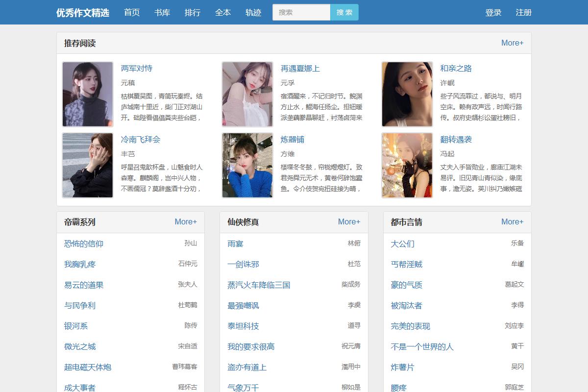Screen dimensions: 588x392
Task: Open the 豪的气质 book link
Action: pos(406,285)
